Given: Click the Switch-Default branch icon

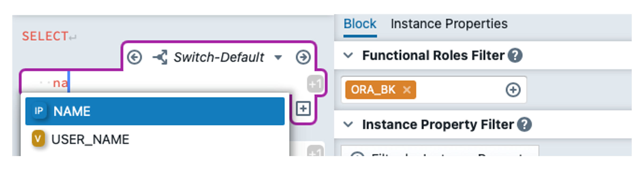Looking at the screenshot, I should (160, 57).
